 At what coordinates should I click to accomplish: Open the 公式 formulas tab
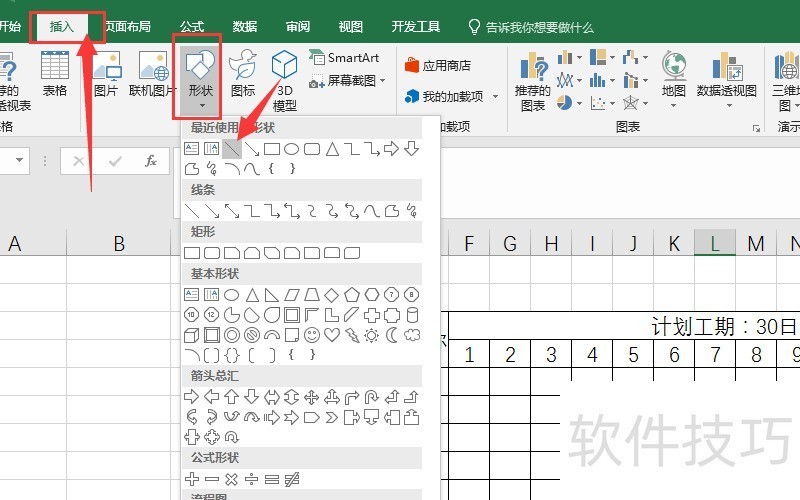(192, 27)
